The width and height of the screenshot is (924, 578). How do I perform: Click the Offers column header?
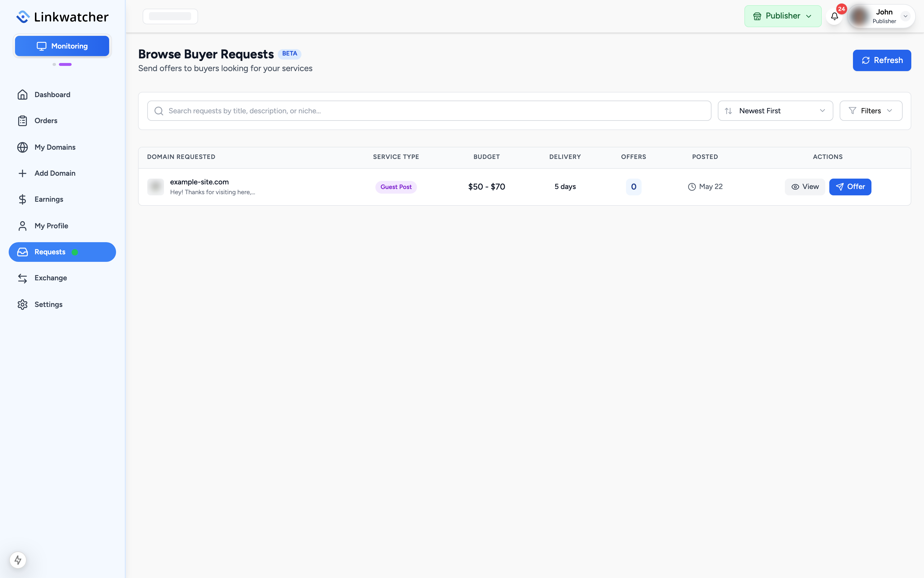click(634, 157)
